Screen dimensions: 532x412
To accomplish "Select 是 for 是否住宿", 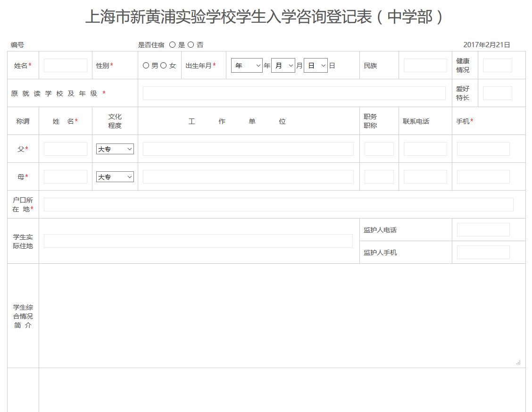I will point(172,45).
